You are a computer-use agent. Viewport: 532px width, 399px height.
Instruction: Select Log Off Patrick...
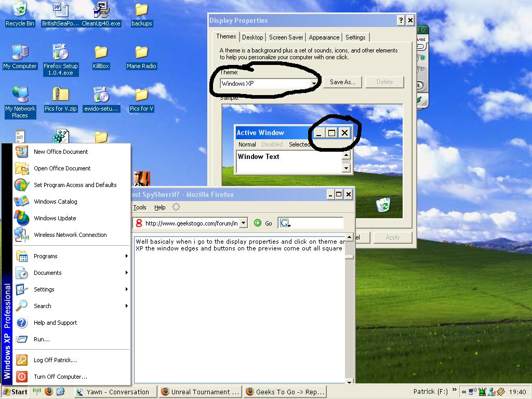click(x=72, y=360)
